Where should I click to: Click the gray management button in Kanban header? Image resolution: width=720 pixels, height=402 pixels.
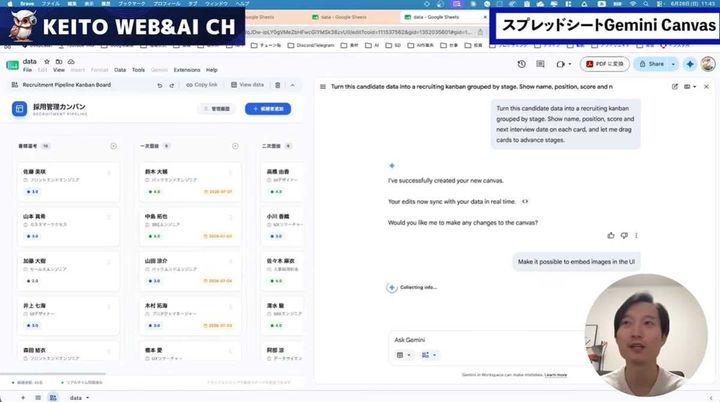tap(217, 109)
